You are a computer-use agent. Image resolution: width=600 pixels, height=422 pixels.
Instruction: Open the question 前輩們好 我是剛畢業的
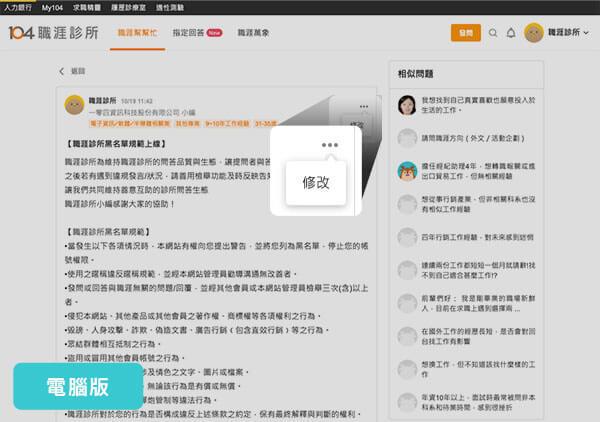coord(478,303)
